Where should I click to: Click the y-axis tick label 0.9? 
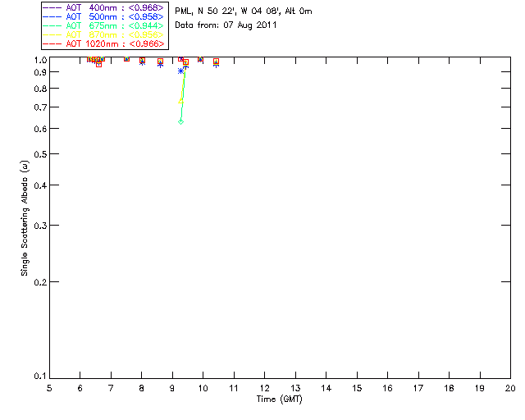[40, 72]
